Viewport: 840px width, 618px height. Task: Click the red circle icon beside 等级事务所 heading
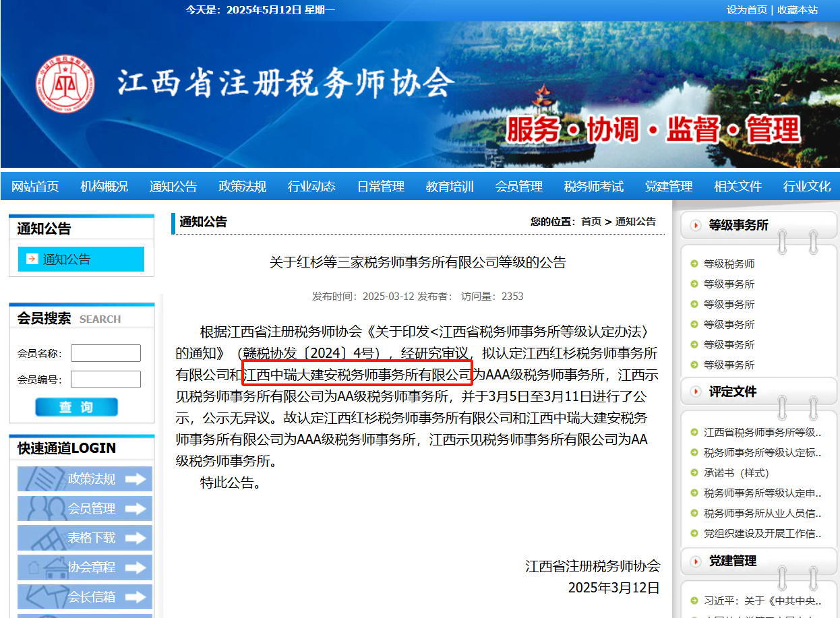coord(696,225)
